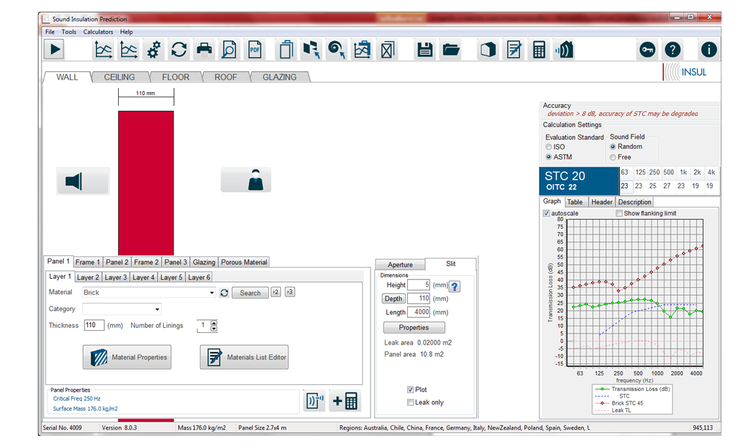Select the Free sound field option
738x448 pixels.
(x=613, y=157)
